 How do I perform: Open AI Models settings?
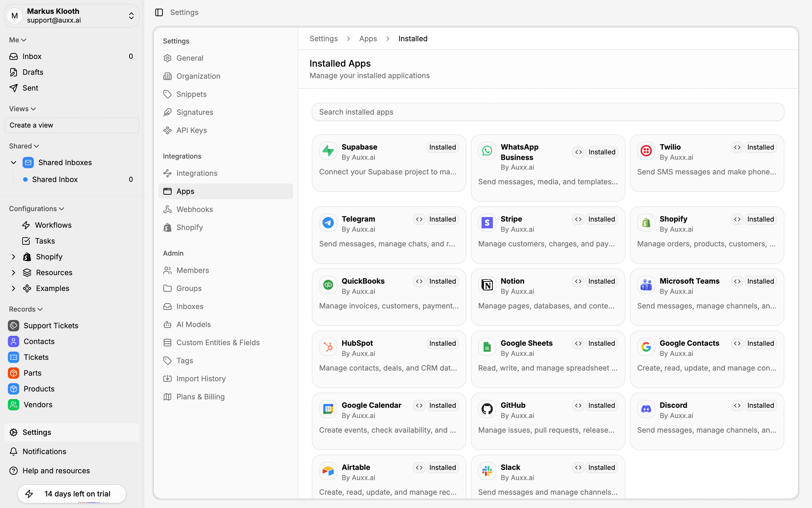click(226, 325)
